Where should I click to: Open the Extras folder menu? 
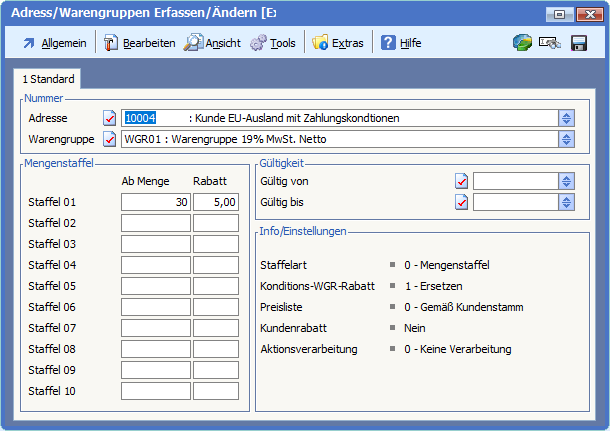click(337, 43)
